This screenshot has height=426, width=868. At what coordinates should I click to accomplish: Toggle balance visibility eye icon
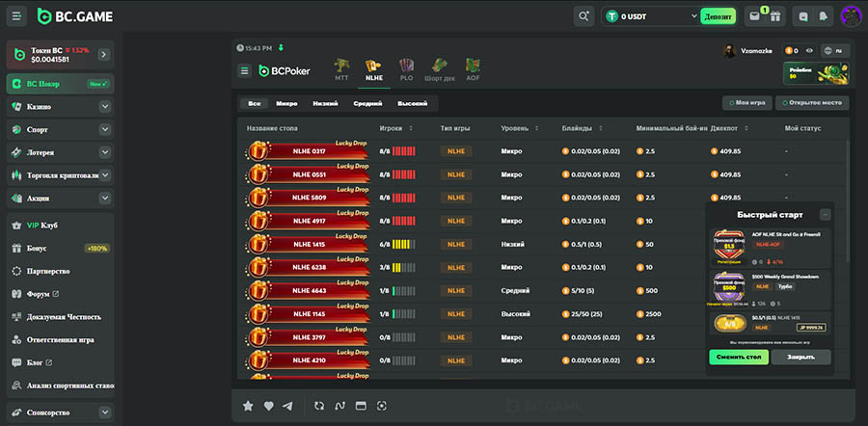[809, 50]
